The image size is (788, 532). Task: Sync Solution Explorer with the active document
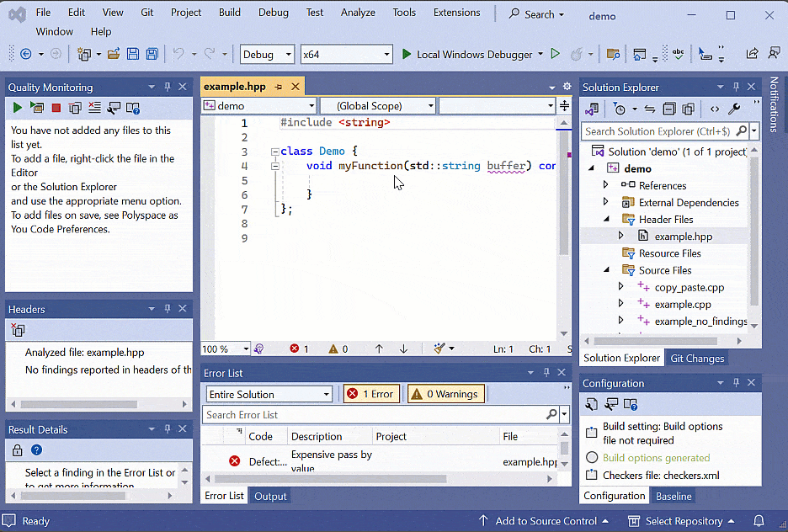(649, 109)
